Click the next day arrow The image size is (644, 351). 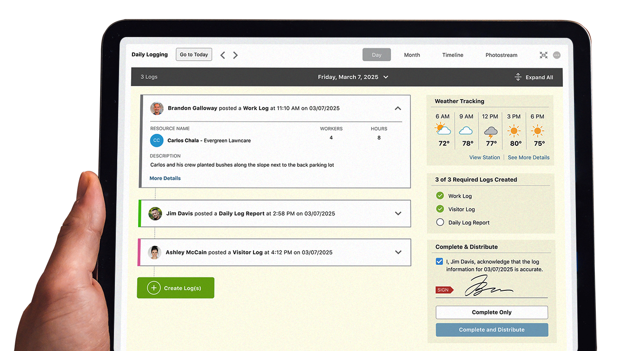pyautogui.click(x=235, y=55)
